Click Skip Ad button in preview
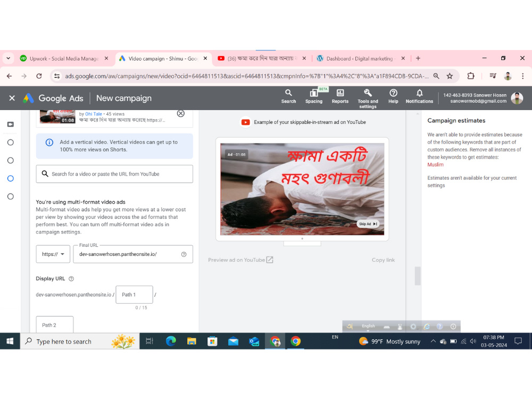 click(368, 224)
